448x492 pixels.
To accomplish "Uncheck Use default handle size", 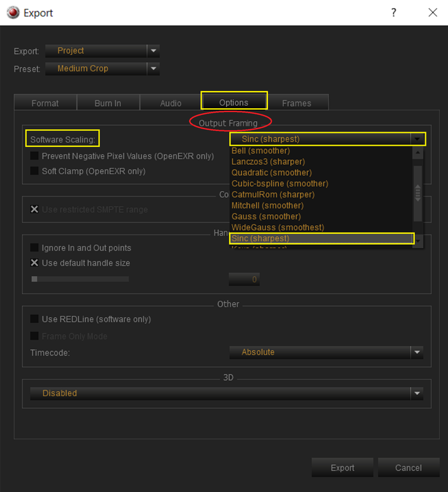I will click(x=34, y=263).
